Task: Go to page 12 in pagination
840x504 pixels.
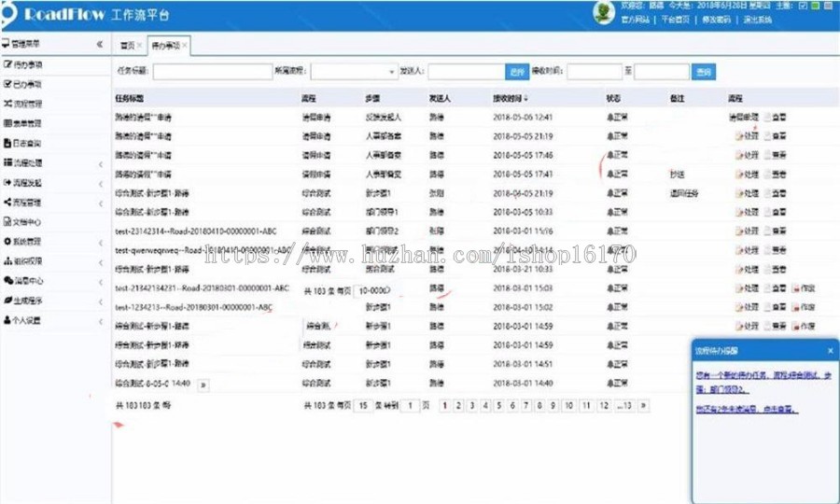Action: pyautogui.click(x=604, y=405)
